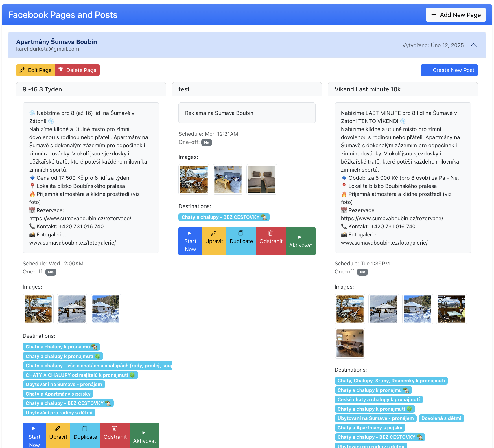Duplicate the 9.-16.3 Tyden post
The height and width of the screenshot is (448, 494).
(x=85, y=436)
